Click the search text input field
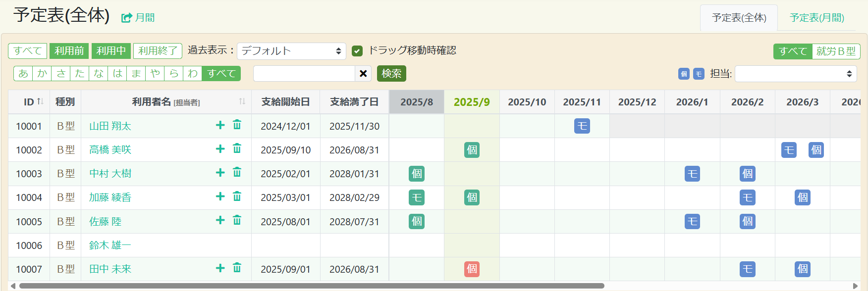Viewport: 868px width, 291px height. click(x=304, y=74)
